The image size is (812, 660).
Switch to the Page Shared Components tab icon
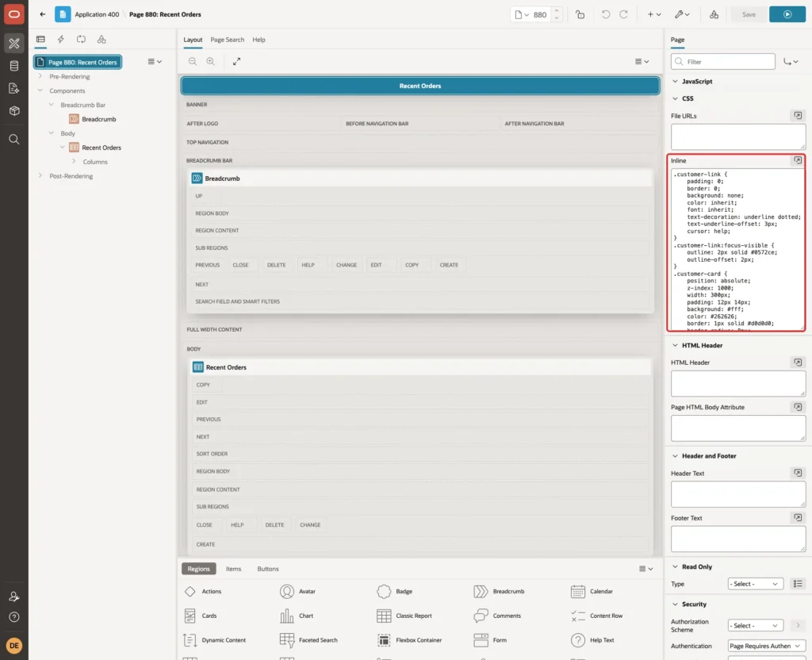coord(101,40)
